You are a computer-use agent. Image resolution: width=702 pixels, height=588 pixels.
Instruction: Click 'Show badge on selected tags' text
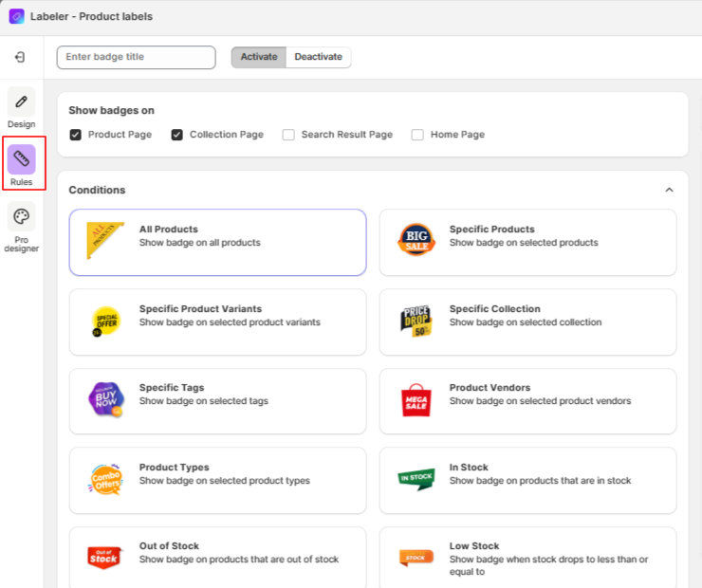click(x=204, y=401)
